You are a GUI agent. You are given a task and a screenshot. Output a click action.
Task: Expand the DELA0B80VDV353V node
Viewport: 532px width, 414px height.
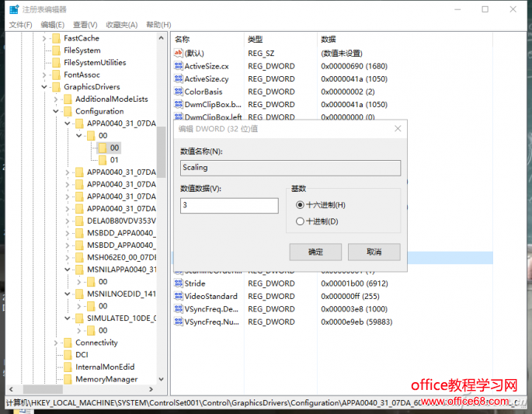coord(68,221)
